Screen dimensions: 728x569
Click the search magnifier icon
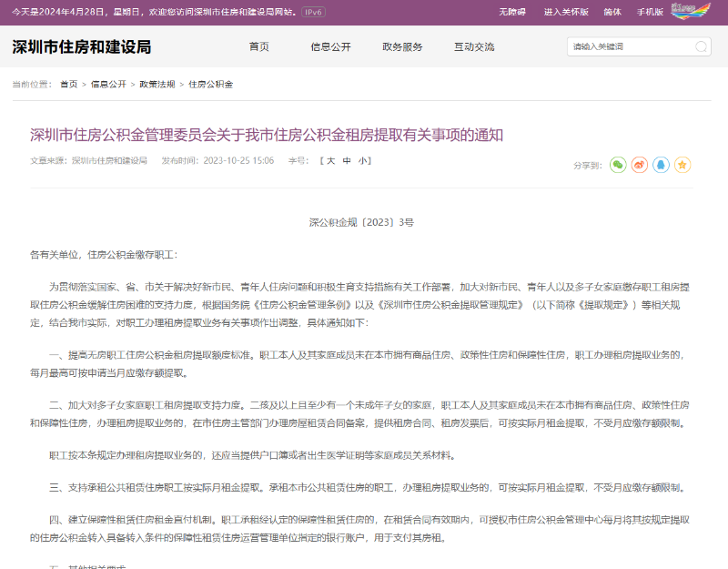pyautogui.click(x=702, y=46)
